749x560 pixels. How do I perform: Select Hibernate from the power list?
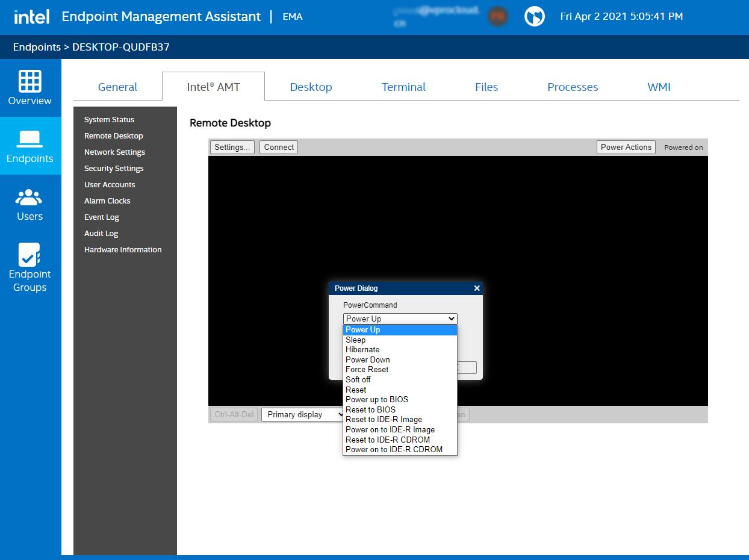tap(362, 349)
